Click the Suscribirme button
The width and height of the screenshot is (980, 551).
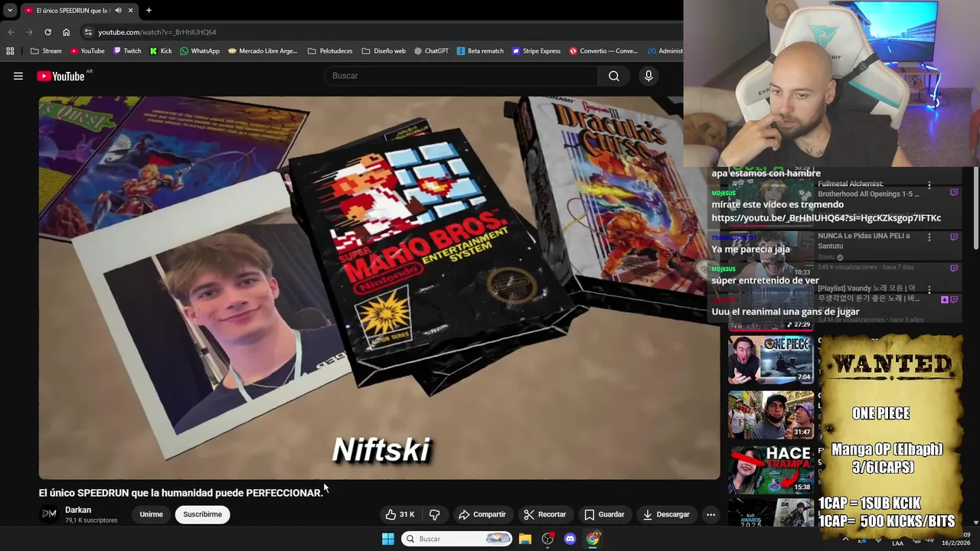(x=202, y=514)
